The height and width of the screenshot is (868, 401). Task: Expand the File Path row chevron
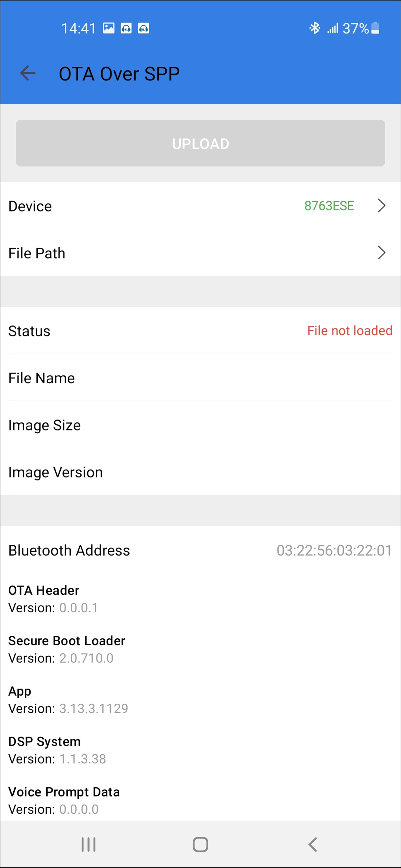click(381, 253)
